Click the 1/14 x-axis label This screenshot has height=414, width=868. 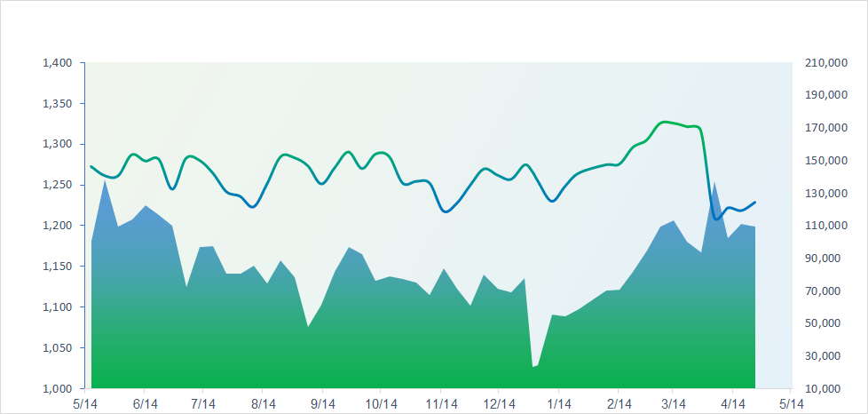click(557, 402)
